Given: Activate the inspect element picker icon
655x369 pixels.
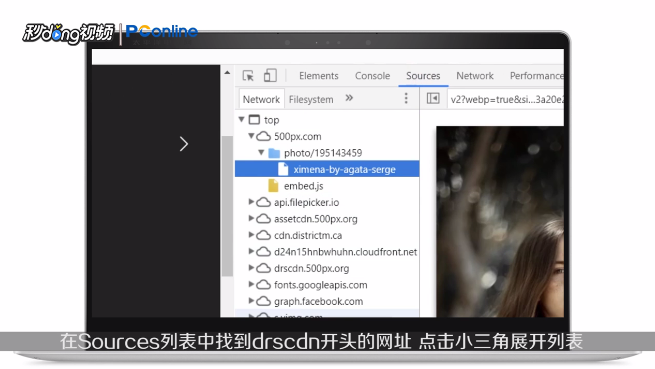Looking at the screenshot, I should pyautogui.click(x=248, y=76).
